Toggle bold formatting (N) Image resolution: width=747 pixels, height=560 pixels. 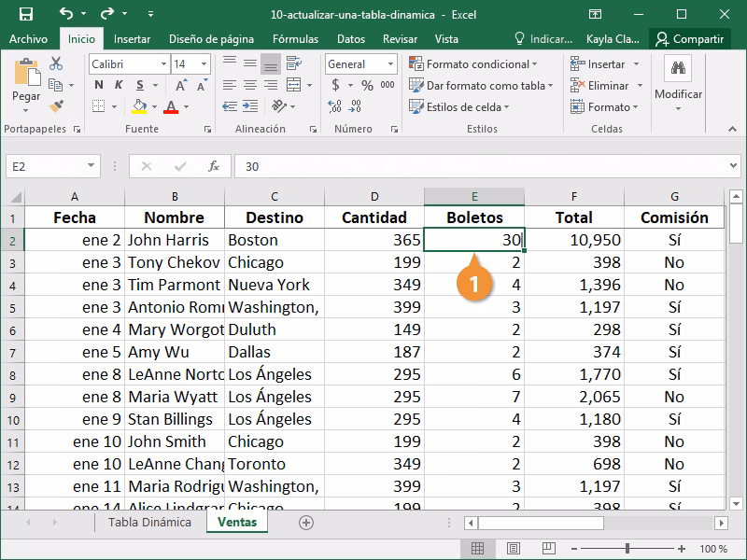(99, 85)
